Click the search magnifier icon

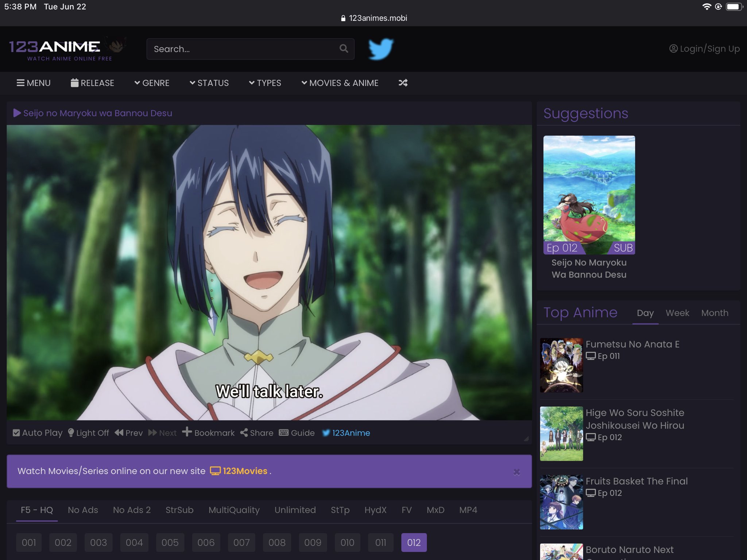click(344, 48)
